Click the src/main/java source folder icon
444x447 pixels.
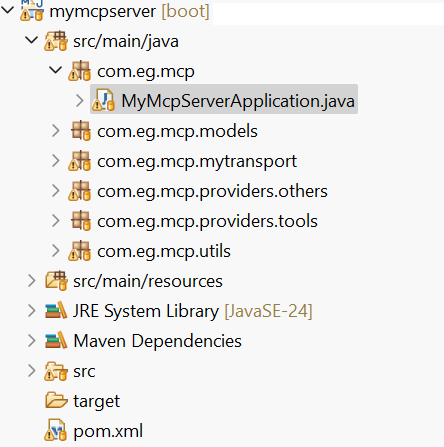click(x=56, y=41)
